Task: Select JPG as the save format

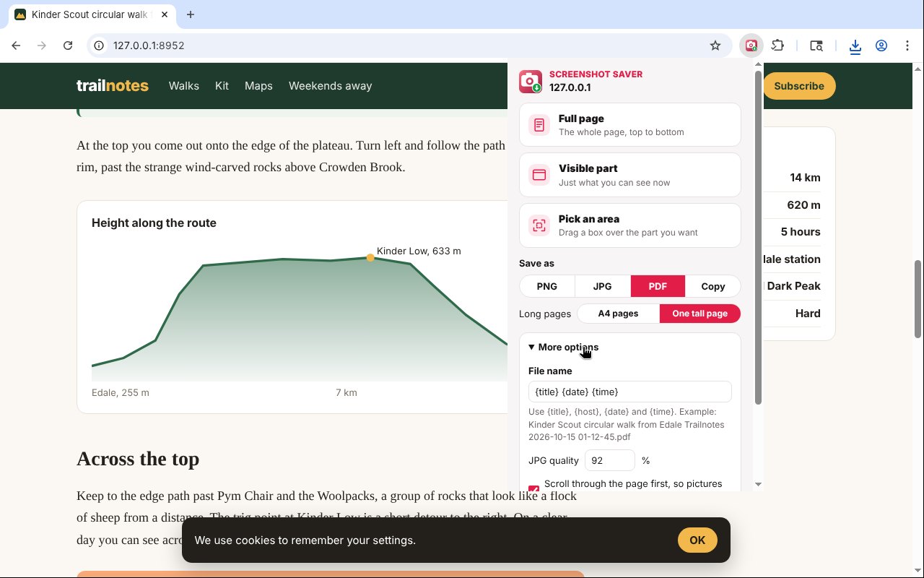Action: click(602, 286)
